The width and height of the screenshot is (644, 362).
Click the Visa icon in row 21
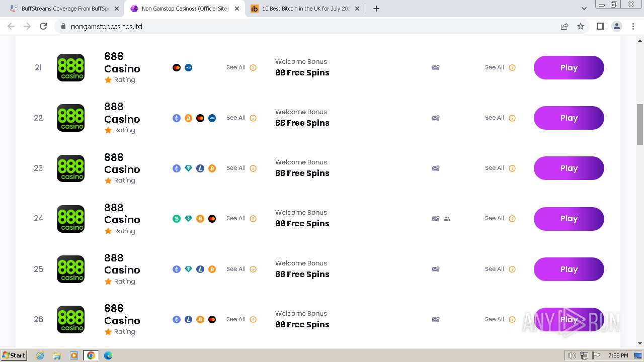click(189, 67)
